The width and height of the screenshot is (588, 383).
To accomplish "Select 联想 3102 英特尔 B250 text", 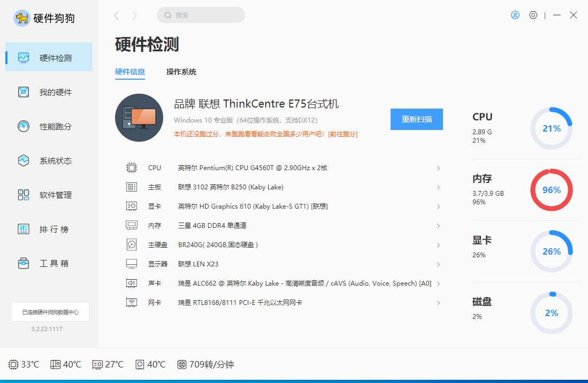I will tap(231, 187).
